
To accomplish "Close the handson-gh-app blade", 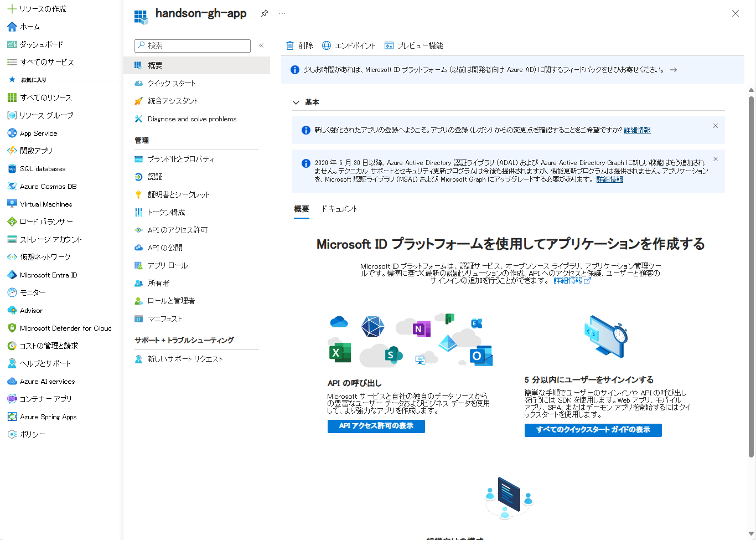I will 736,13.
